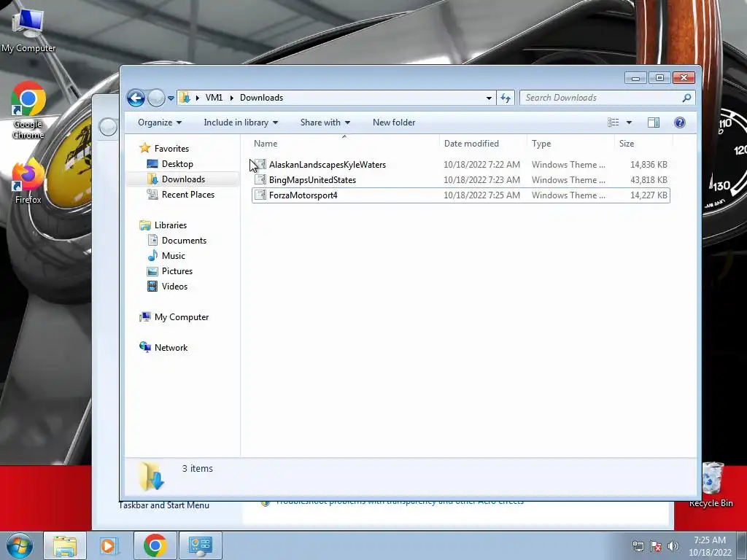Select the AlaskanLandscapesKyleWaters theme file

pyautogui.click(x=461, y=165)
